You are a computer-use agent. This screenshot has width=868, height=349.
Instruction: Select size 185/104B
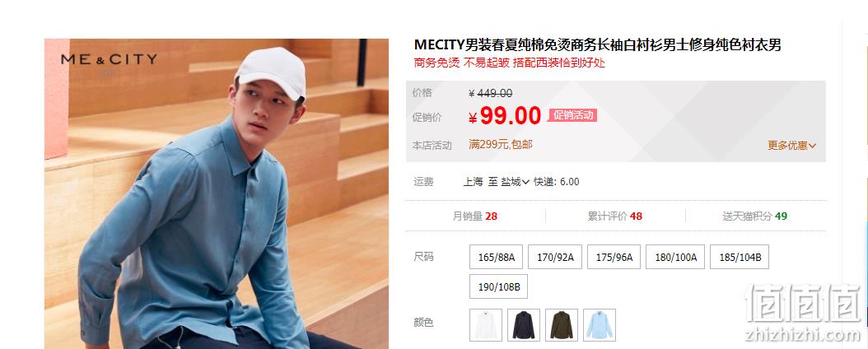point(740,257)
